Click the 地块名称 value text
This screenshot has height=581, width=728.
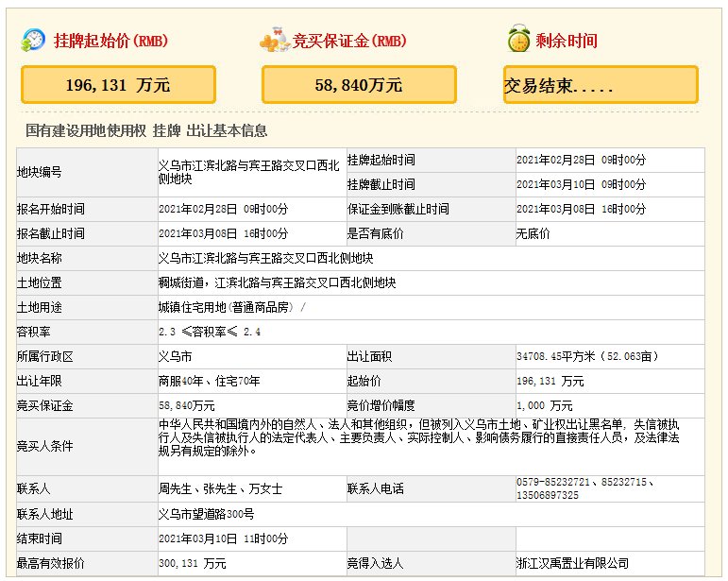(265, 258)
